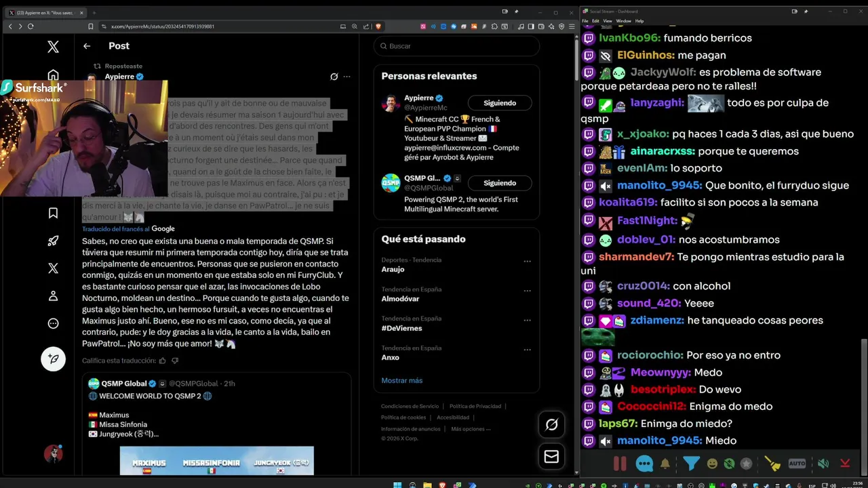Click browser forward arrow
This screenshot has height=488, width=868.
click(x=20, y=26)
